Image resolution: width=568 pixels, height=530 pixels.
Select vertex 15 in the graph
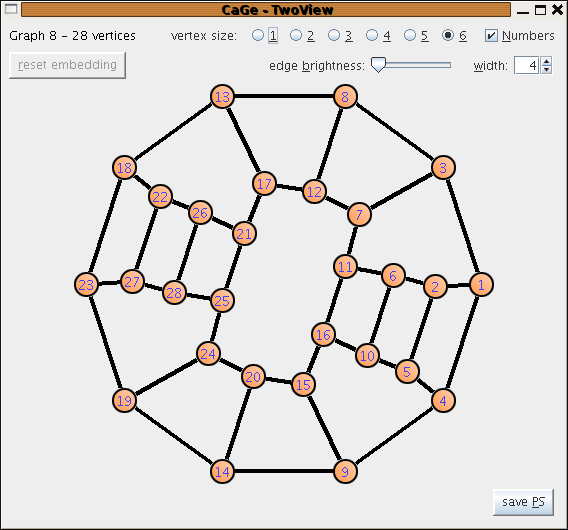[303, 384]
